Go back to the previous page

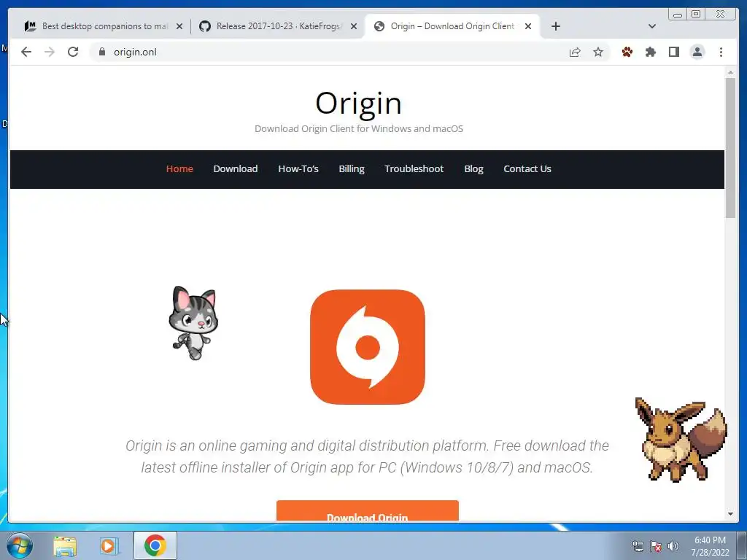click(26, 52)
